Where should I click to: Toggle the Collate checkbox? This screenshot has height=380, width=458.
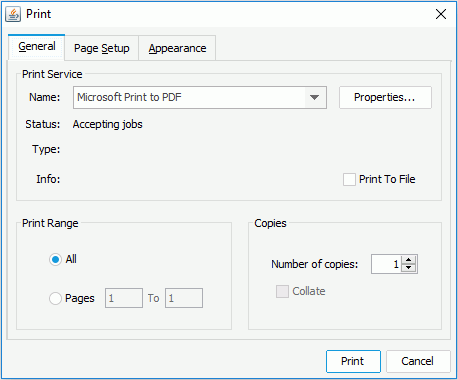pos(282,291)
